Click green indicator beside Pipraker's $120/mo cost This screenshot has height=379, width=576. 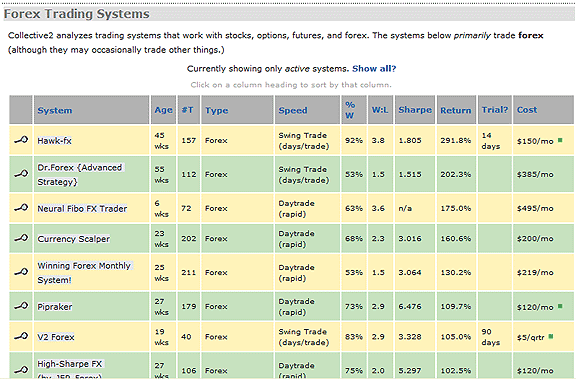point(560,306)
